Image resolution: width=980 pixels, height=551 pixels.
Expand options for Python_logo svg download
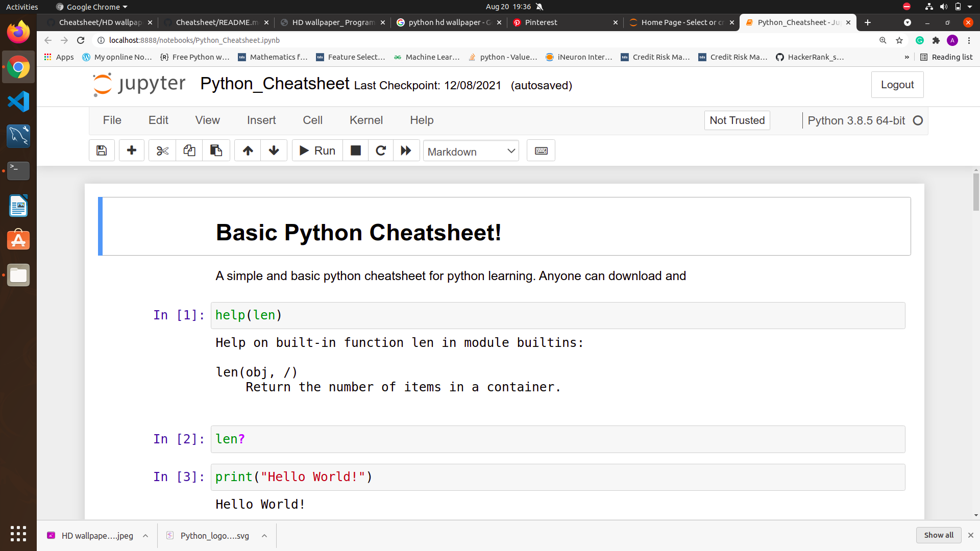(x=264, y=536)
